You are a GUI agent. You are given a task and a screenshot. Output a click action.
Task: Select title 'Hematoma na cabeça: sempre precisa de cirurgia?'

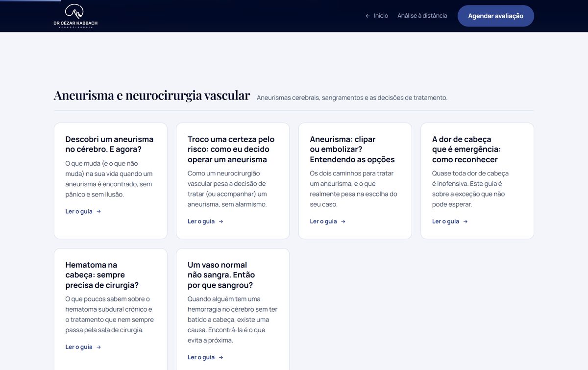(102, 275)
